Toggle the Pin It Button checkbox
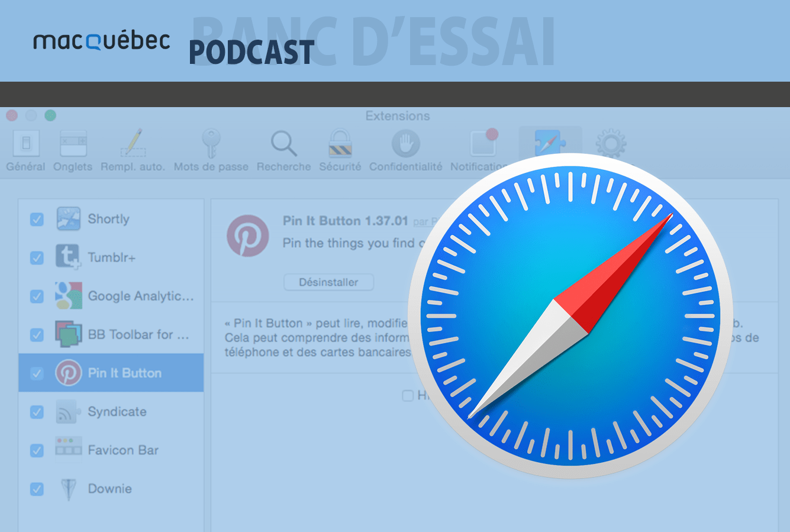Image resolution: width=790 pixels, height=532 pixels. (x=37, y=373)
